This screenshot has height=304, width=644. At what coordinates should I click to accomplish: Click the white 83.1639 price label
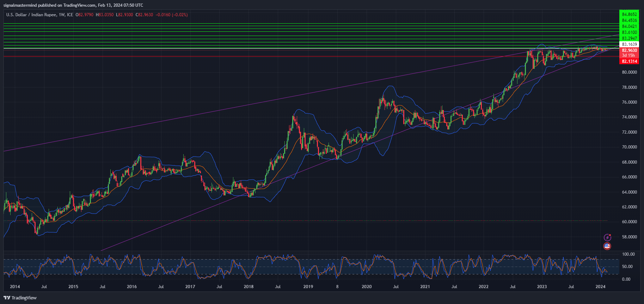tap(629, 44)
